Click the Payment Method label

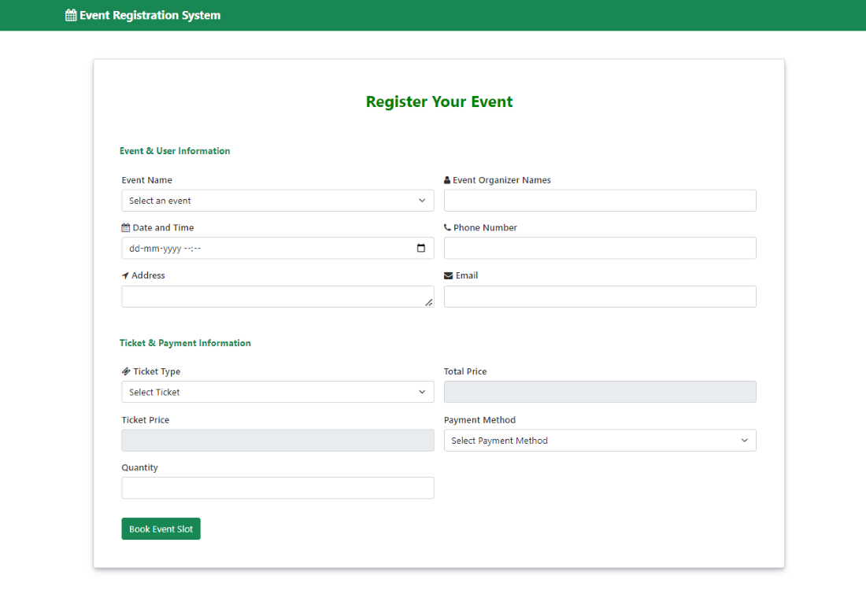tap(479, 420)
